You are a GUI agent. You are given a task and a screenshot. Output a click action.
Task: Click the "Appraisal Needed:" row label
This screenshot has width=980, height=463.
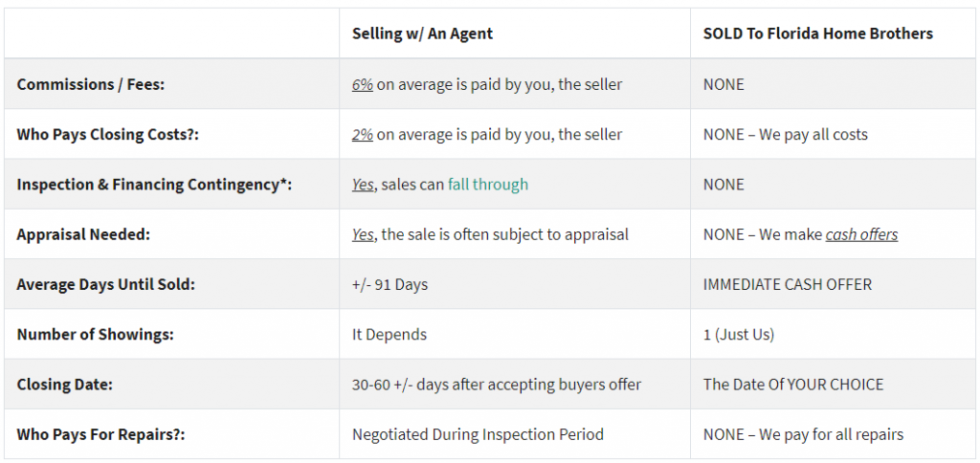pyautogui.click(x=84, y=234)
